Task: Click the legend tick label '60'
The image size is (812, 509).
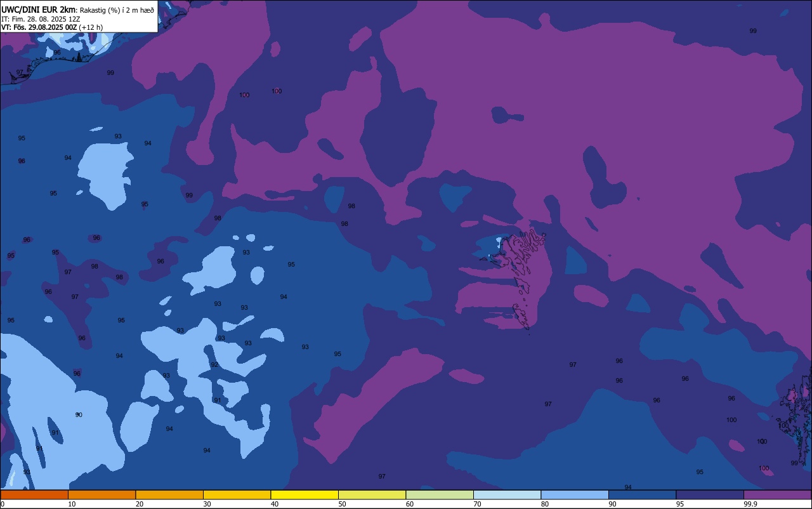Action: (410, 504)
